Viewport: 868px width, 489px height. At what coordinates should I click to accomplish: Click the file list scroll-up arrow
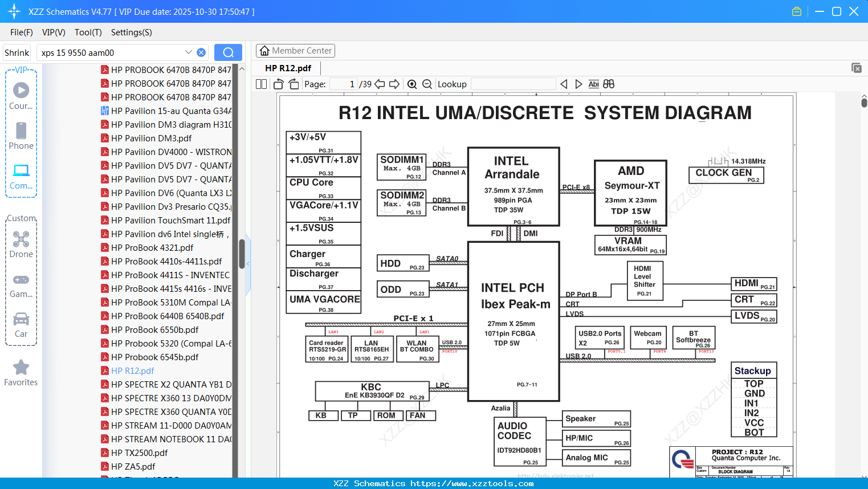pyautogui.click(x=242, y=69)
